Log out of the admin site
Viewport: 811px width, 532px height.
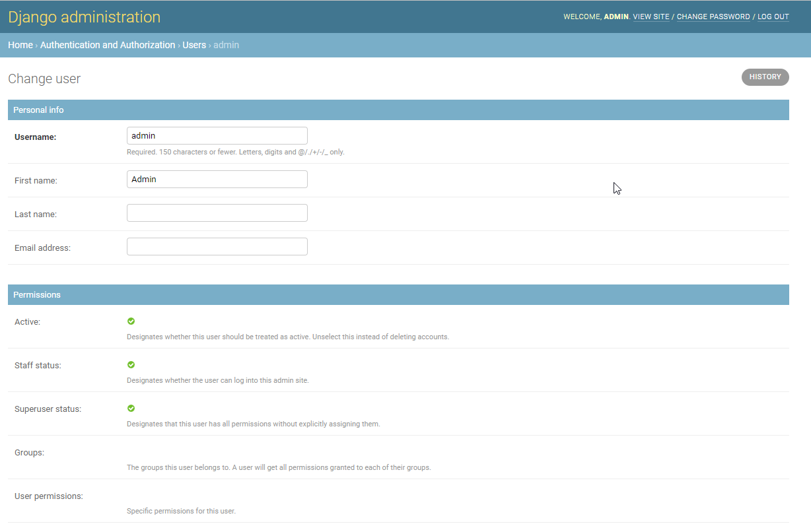point(773,17)
